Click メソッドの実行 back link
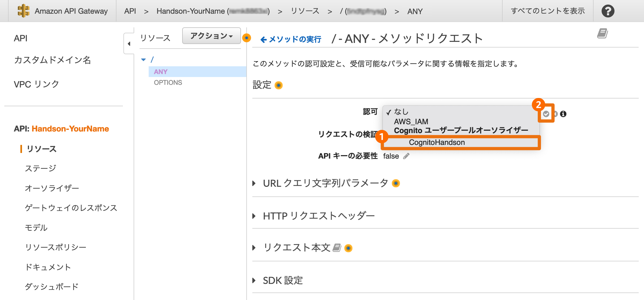This screenshot has height=300, width=644. pyautogui.click(x=295, y=39)
